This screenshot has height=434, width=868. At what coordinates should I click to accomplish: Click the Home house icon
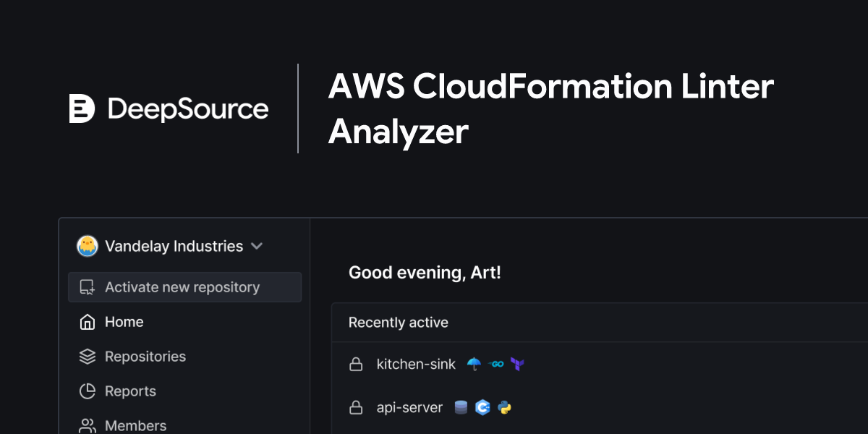[88, 322]
